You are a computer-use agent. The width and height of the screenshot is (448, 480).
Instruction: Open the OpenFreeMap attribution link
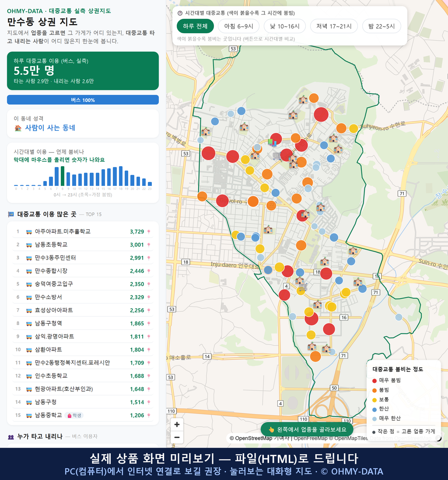[311, 438]
